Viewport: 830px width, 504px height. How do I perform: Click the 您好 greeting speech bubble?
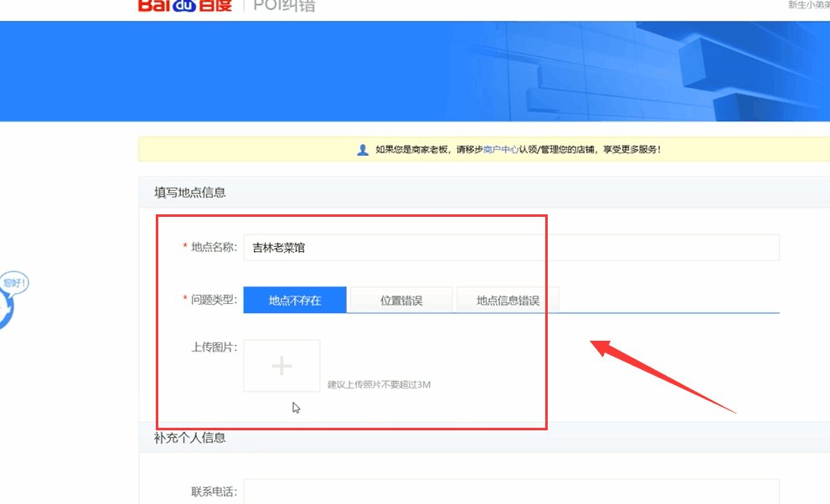pos(13,282)
